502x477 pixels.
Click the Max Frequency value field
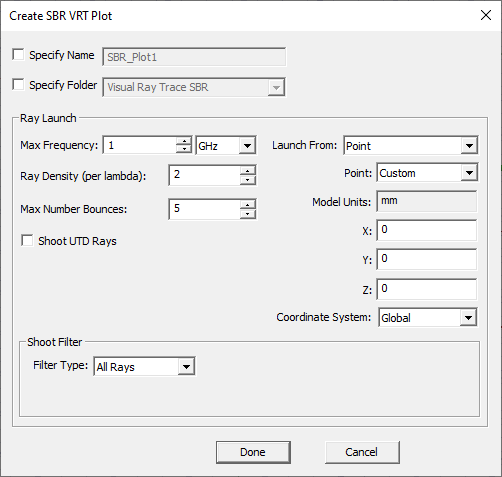click(x=139, y=145)
